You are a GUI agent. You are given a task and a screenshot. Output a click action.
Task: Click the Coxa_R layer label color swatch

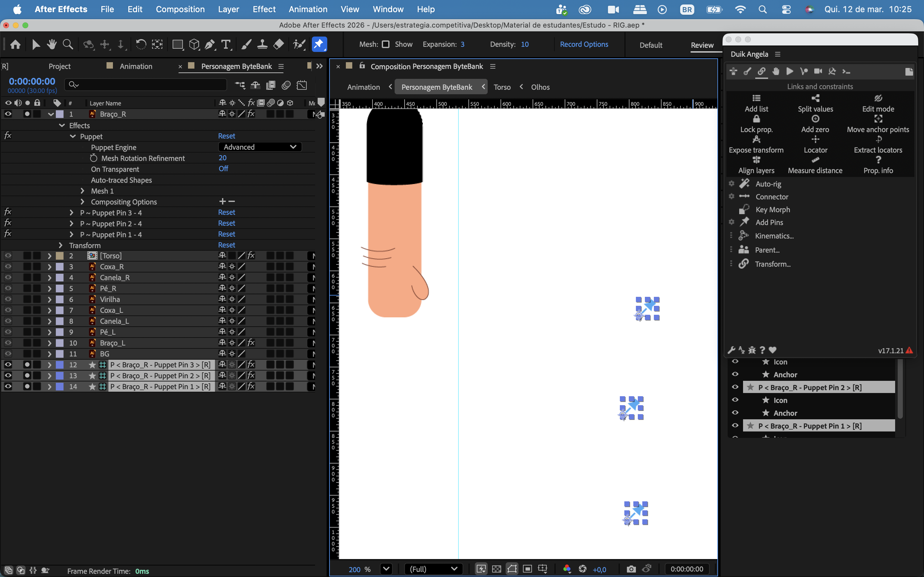60,267
